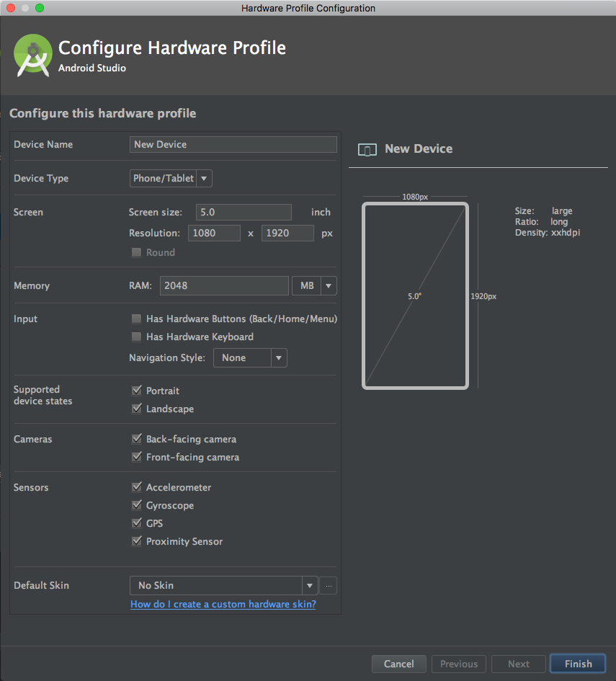Click the Finish button
The width and height of the screenshot is (616, 681).
point(578,664)
